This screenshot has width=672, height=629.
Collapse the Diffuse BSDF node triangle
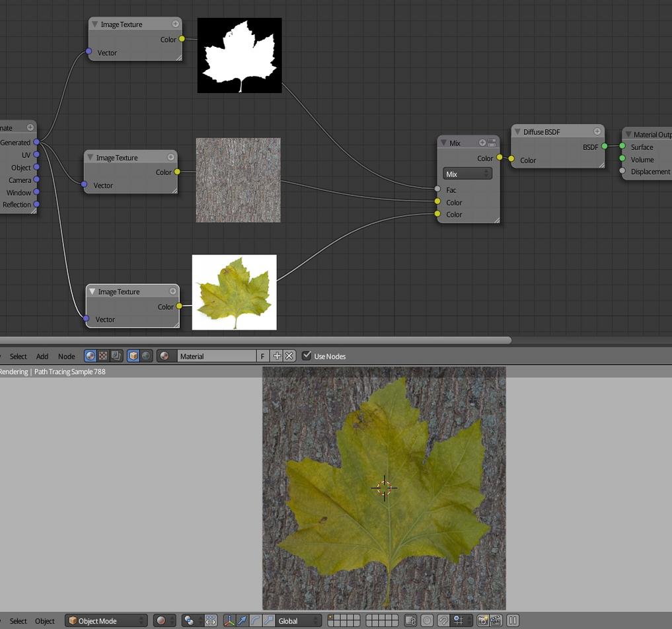[x=517, y=131]
